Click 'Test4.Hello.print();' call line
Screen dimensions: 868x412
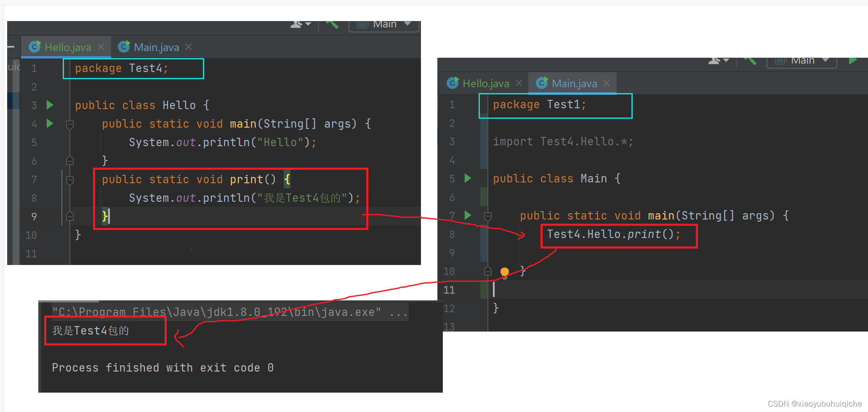pos(614,234)
